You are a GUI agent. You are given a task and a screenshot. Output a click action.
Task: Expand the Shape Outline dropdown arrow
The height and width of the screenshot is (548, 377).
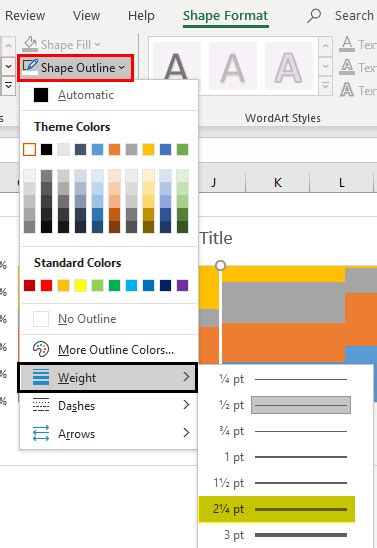coord(121,67)
